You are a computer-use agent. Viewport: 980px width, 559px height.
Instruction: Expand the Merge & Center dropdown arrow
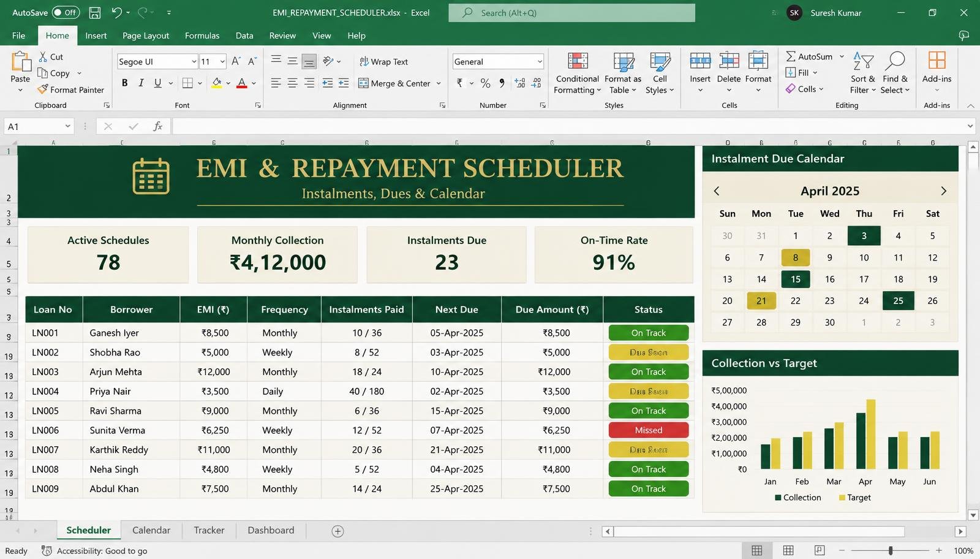pos(439,83)
